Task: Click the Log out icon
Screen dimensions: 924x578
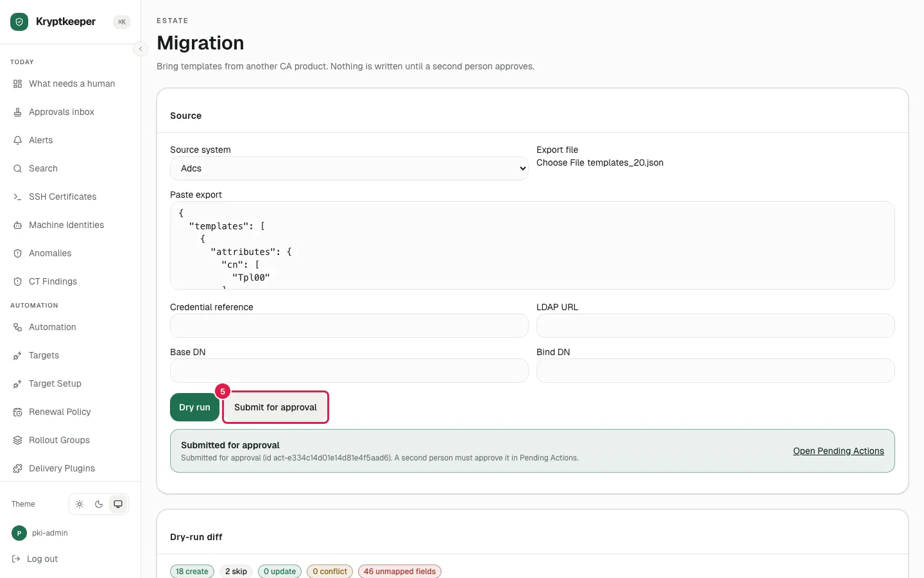Action: click(16, 559)
